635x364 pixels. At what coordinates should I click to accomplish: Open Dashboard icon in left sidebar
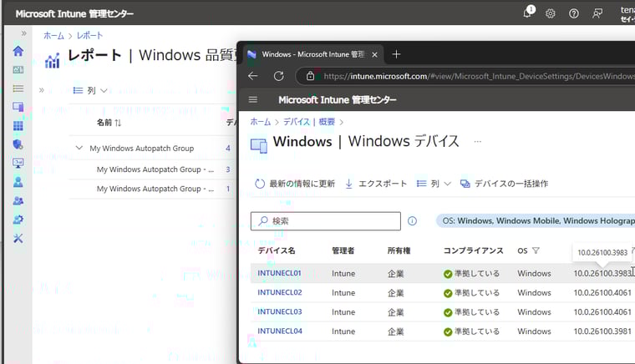pos(18,69)
